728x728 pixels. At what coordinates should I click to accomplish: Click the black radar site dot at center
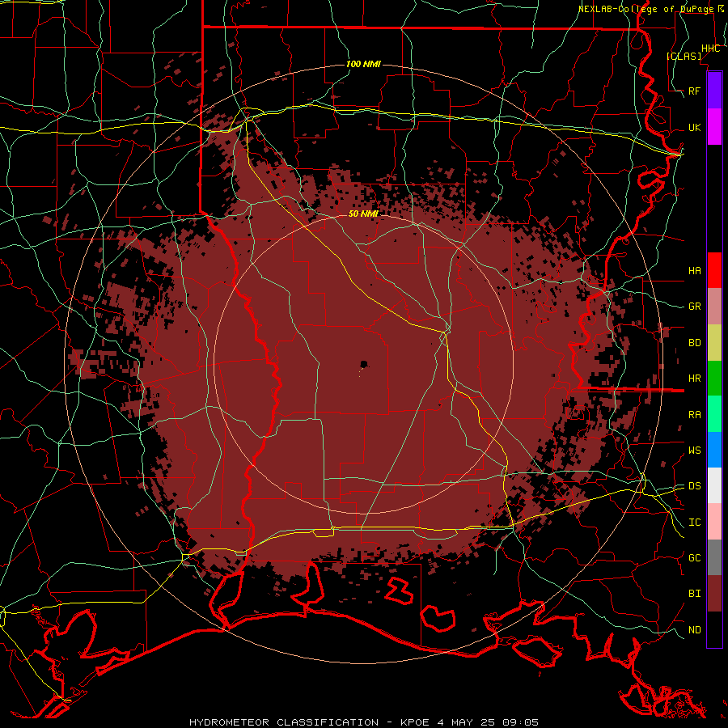tap(364, 364)
